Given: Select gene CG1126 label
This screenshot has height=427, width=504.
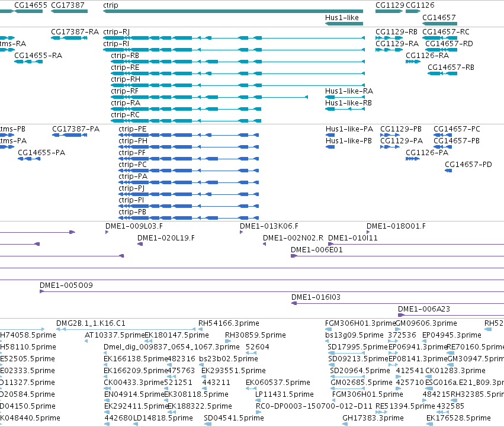Looking at the screenshot, I should (x=420, y=5).
